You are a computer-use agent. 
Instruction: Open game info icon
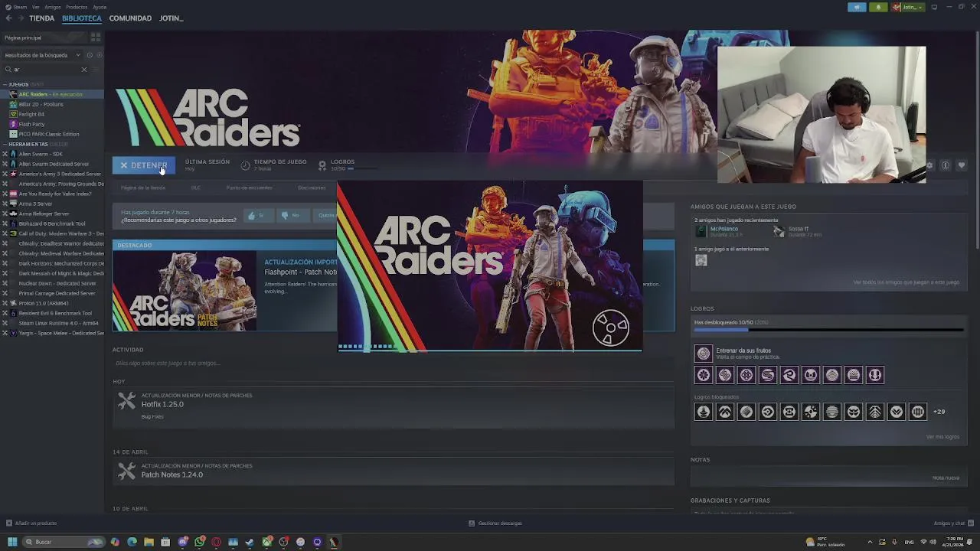click(x=946, y=165)
